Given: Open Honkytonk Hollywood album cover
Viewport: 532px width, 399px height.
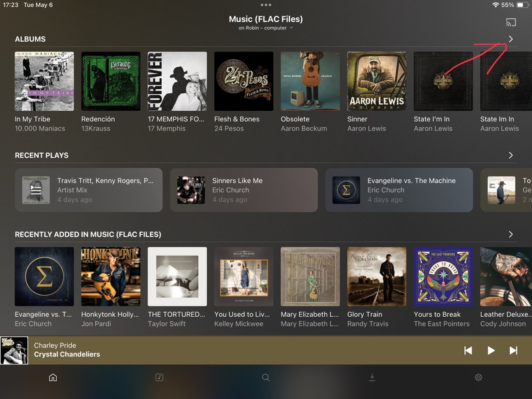Looking at the screenshot, I should tap(111, 276).
